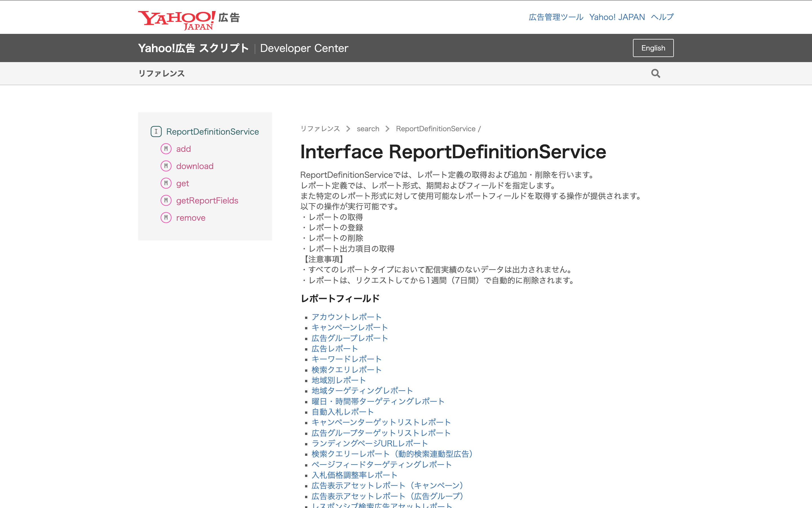This screenshot has width=812, height=508.
Task: Click breadcrumb chevron after リファレンス
Action: [348, 129]
